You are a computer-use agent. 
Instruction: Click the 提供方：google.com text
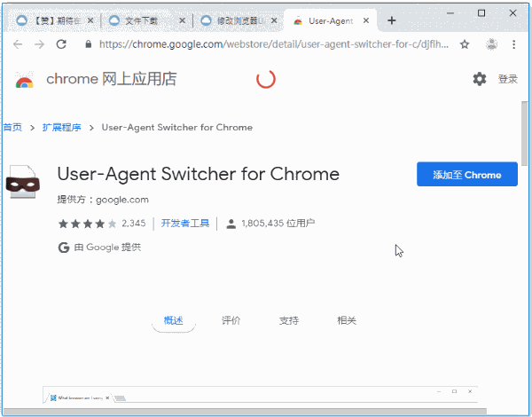tap(103, 200)
